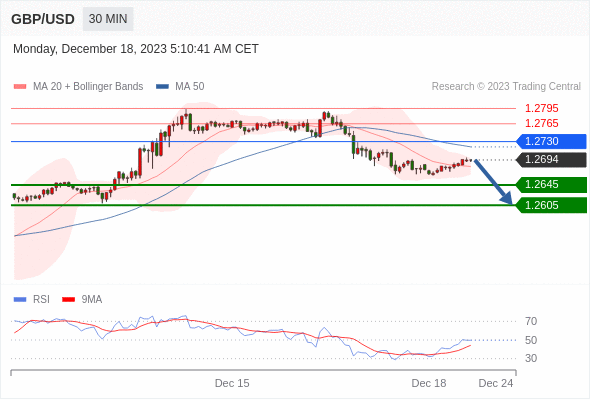This screenshot has height=400, width=590.
Task: Click the Dec 15 date axis label
Action: [232, 383]
